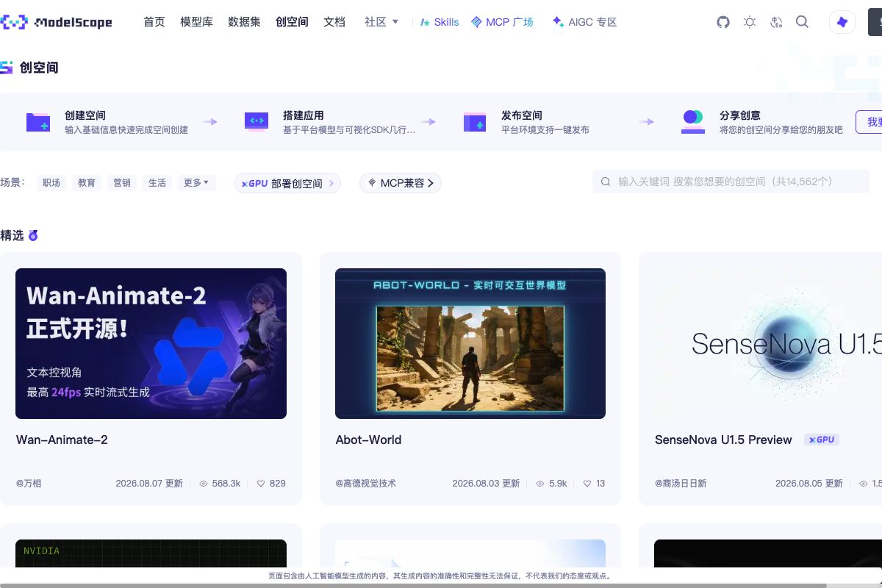Screen dimensions: 882x588
Task: Click the horizontal scrollbar at page bottom
Action: [x=413, y=585]
